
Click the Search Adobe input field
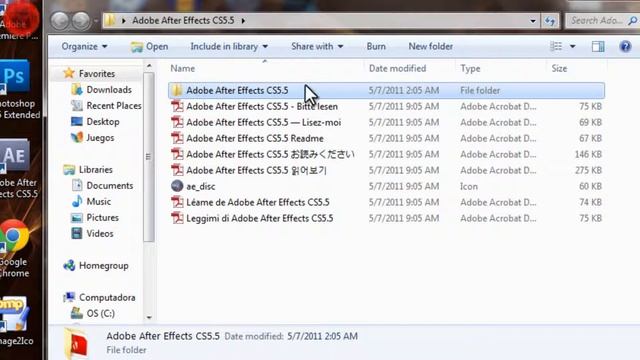coord(602,20)
